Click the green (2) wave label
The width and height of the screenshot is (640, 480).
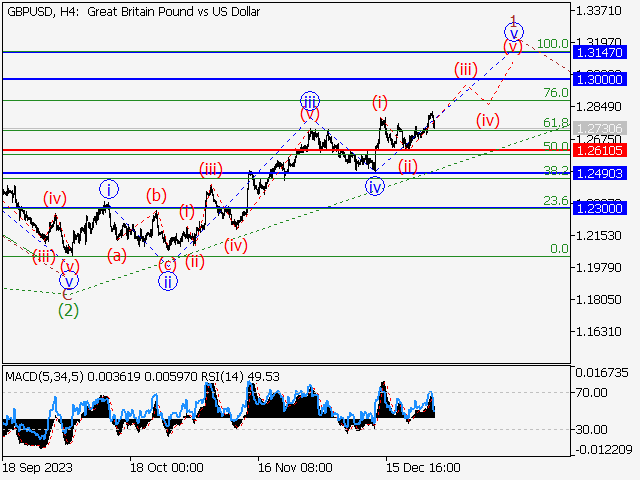coord(68,311)
